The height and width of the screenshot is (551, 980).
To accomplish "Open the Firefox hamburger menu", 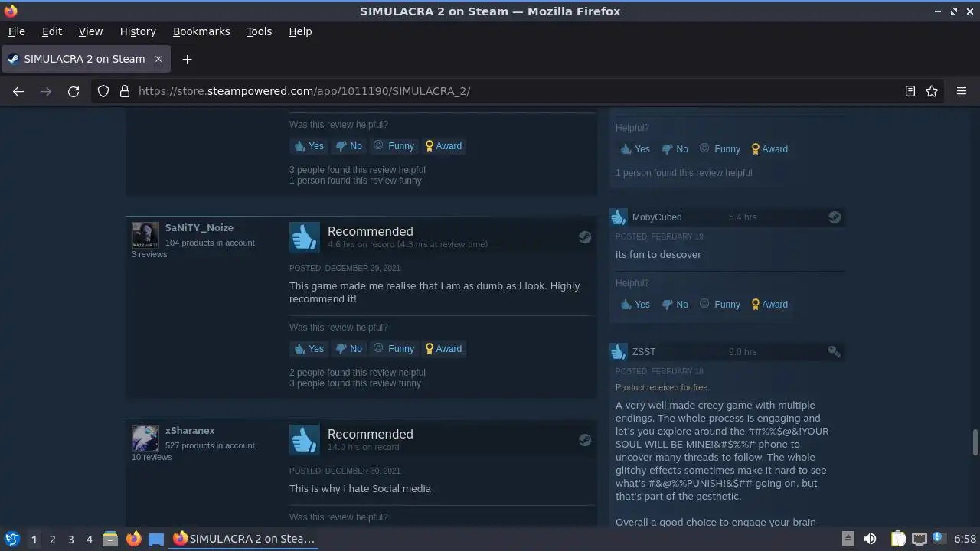I will (x=962, y=91).
